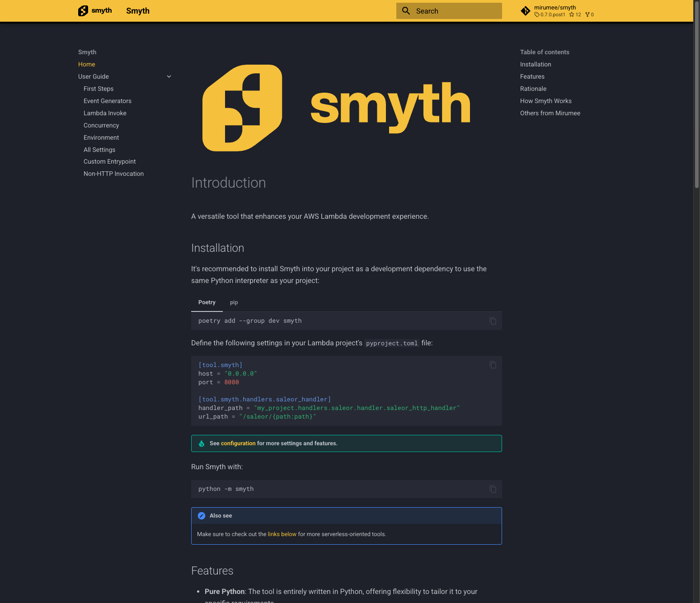Viewport: 700px width, 603px height.
Task: Click the pencil icon beside Also see
Action: point(202,516)
